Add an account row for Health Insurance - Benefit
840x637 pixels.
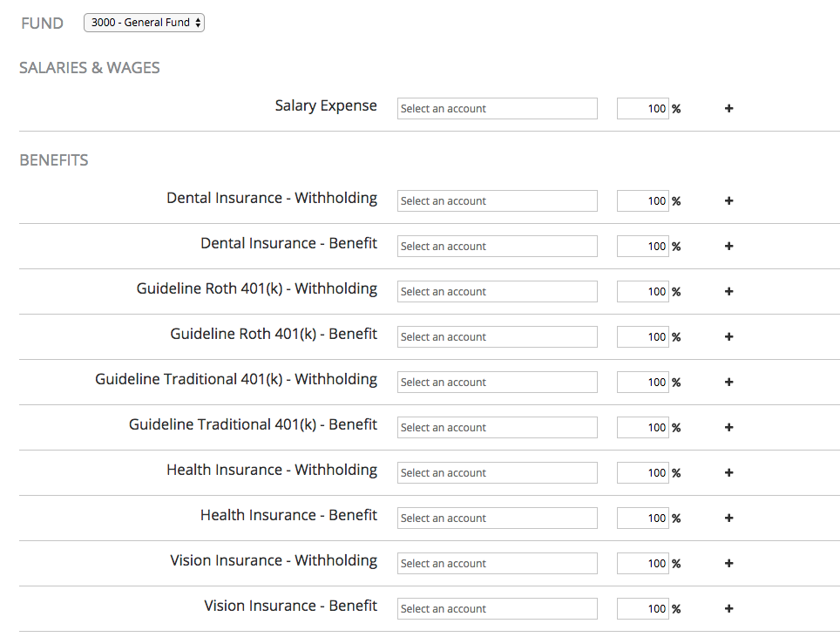pyautogui.click(x=728, y=518)
